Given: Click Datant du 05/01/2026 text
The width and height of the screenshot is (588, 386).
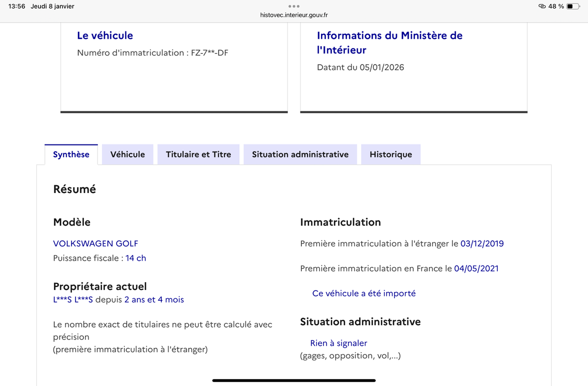Looking at the screenshot, I should tap(361, 67).
